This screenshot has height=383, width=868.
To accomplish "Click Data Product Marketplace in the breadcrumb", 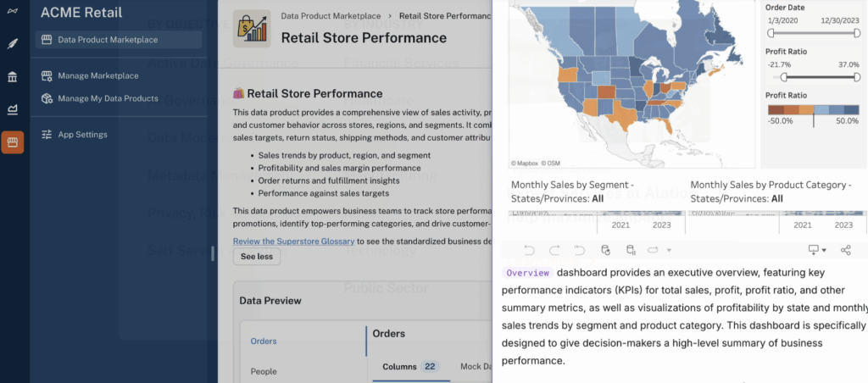I will pyautogui.click(x=330, y=16).
